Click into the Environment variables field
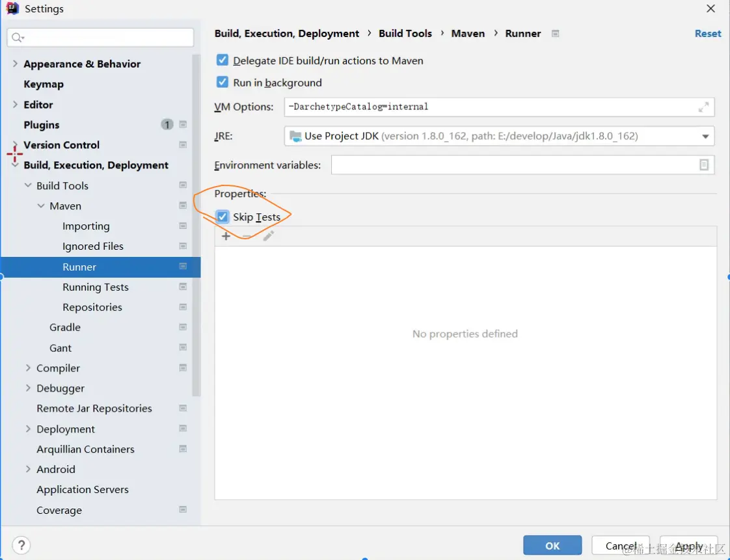730x560 pixels. coord(523,165)
